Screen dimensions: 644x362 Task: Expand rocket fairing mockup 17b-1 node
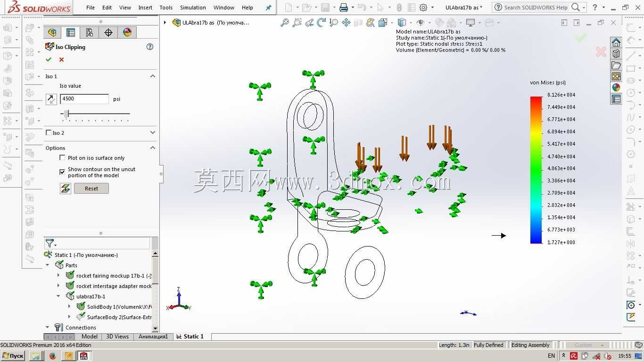tap(58, 275)
